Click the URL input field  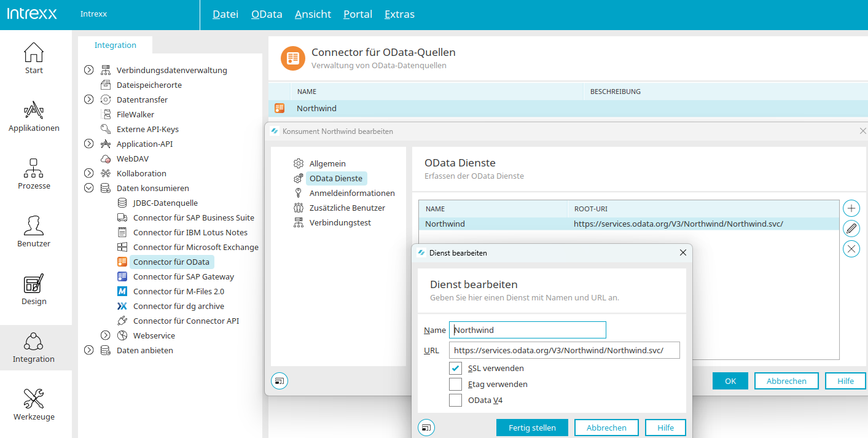pyautogui.click(x=565, y=350)
